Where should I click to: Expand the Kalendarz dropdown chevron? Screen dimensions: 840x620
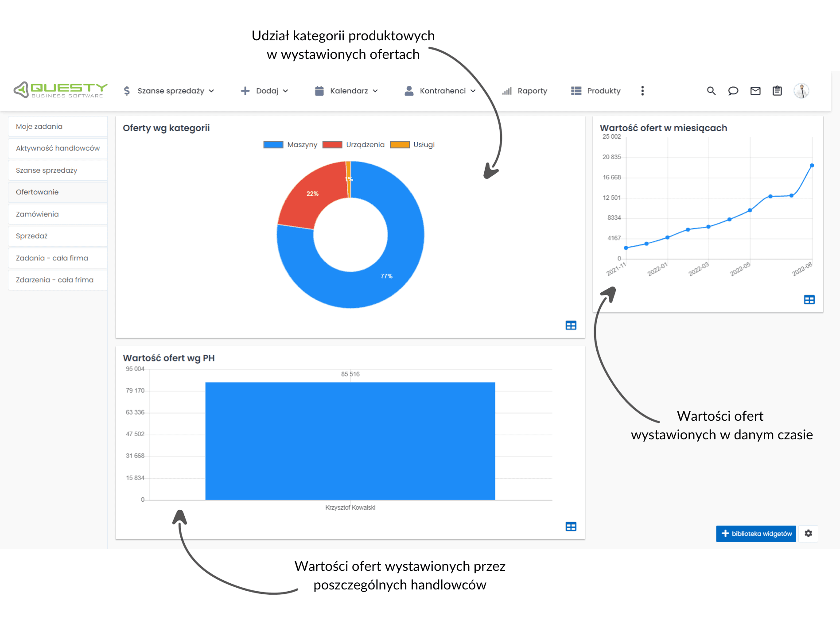click(375, 91)
